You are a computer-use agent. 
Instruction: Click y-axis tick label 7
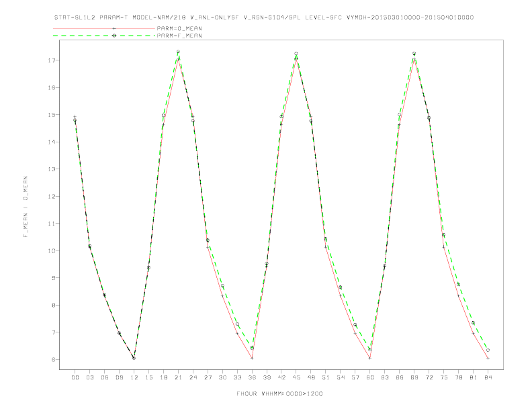click(54, 332)
